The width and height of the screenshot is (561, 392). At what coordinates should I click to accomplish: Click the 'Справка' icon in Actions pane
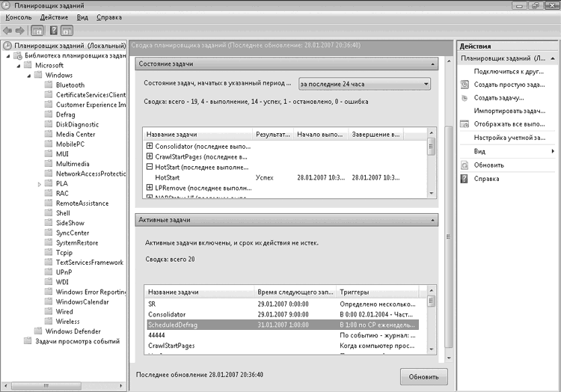[465, 179]
